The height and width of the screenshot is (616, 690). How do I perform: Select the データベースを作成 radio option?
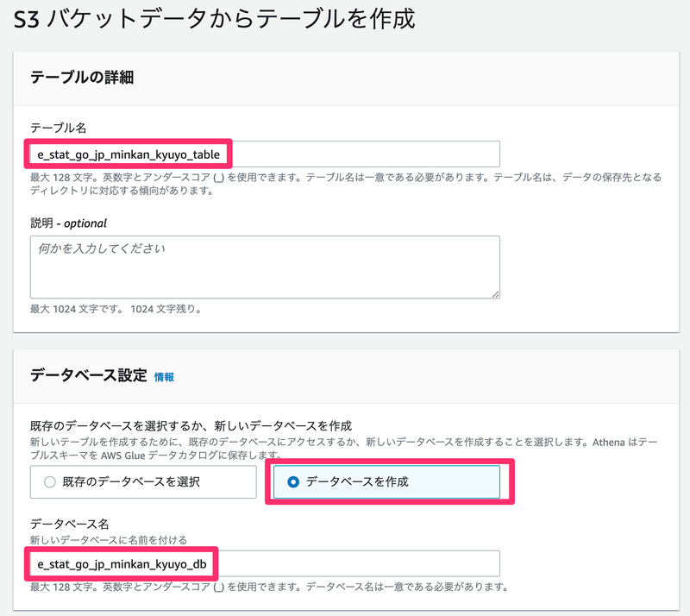(386, 481)
